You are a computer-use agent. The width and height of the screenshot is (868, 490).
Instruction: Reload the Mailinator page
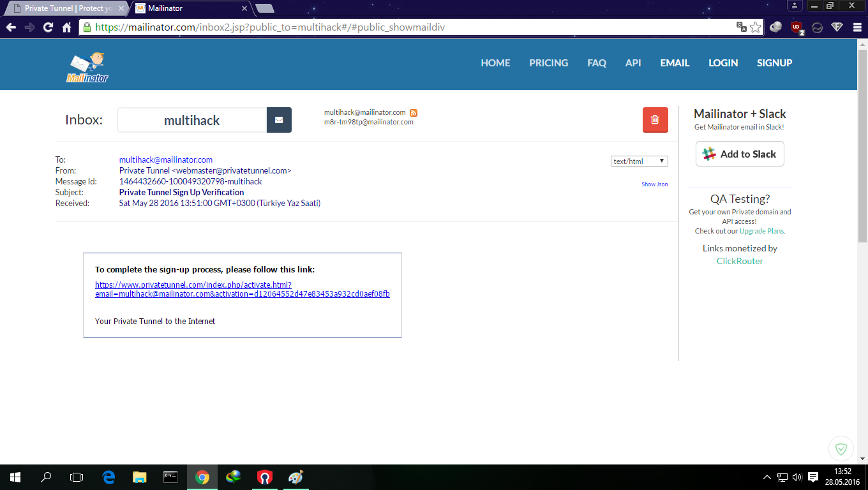[48, 27]
